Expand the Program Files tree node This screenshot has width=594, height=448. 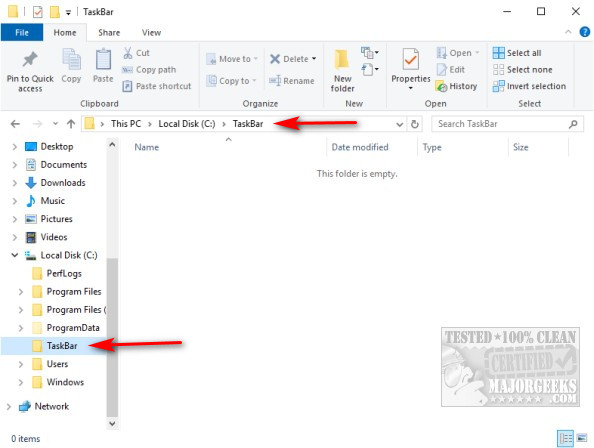coord(21,292)
